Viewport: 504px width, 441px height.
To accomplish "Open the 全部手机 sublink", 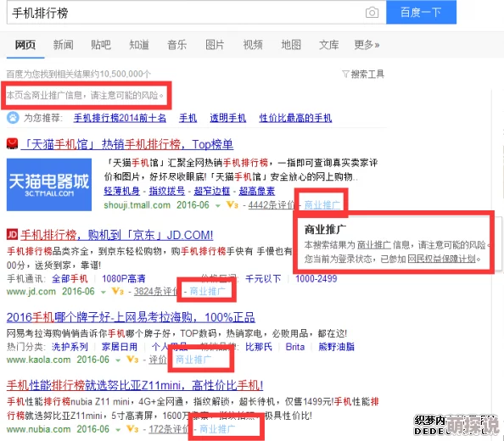I will pos(70,278).
